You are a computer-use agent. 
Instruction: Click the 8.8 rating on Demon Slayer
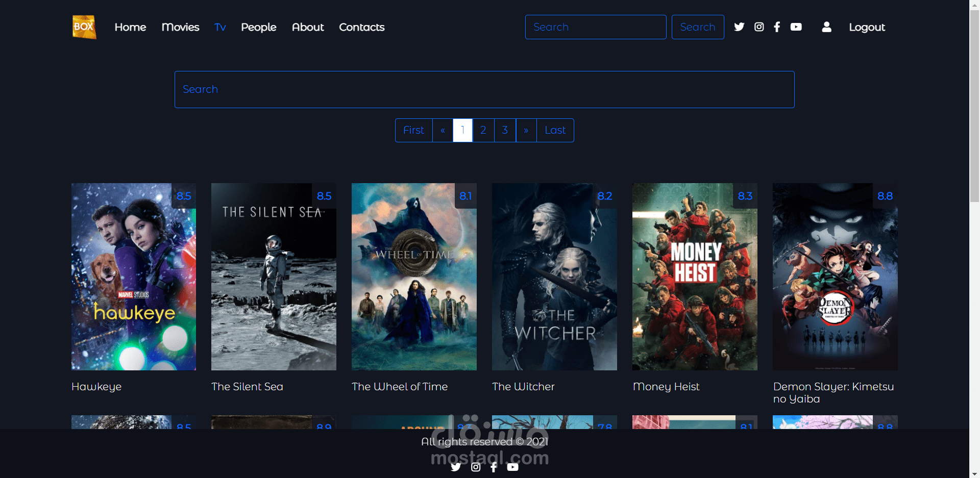pyautogui.click(x=885, y=196)
